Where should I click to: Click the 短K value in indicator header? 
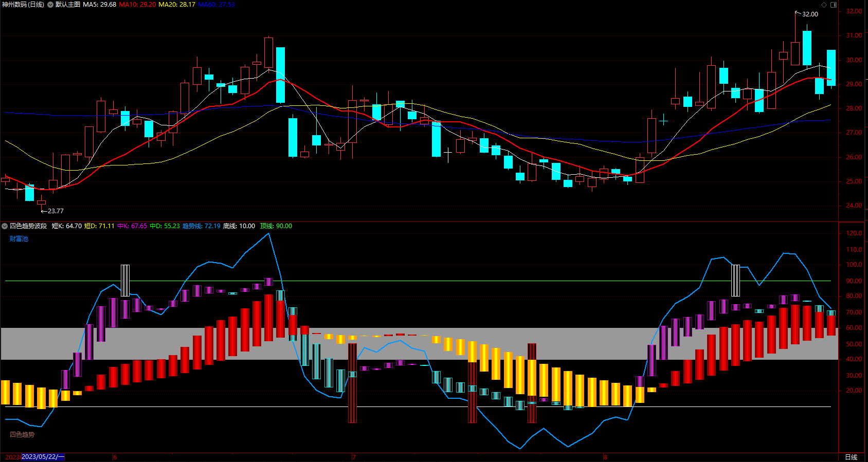[x=67, y=226]
